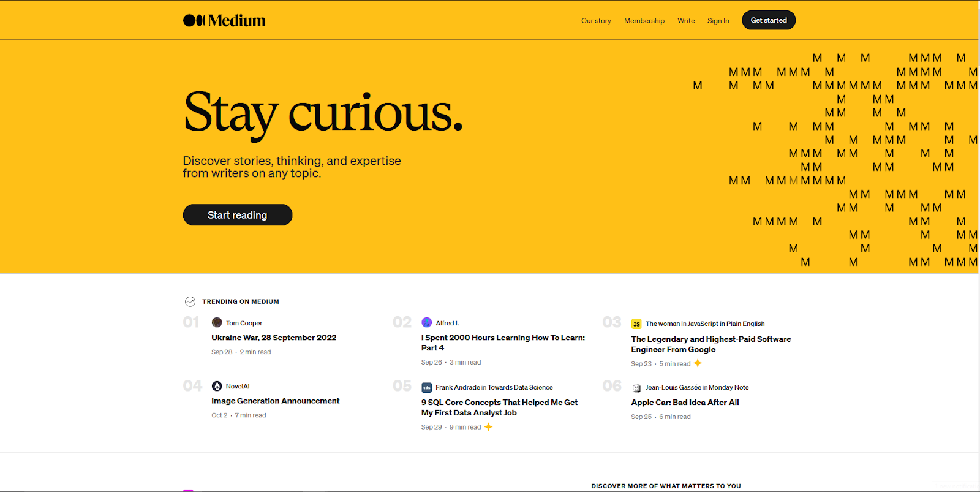980x492 pixels.
Task: Click Sep 26 date text
Action: [431, 362]
